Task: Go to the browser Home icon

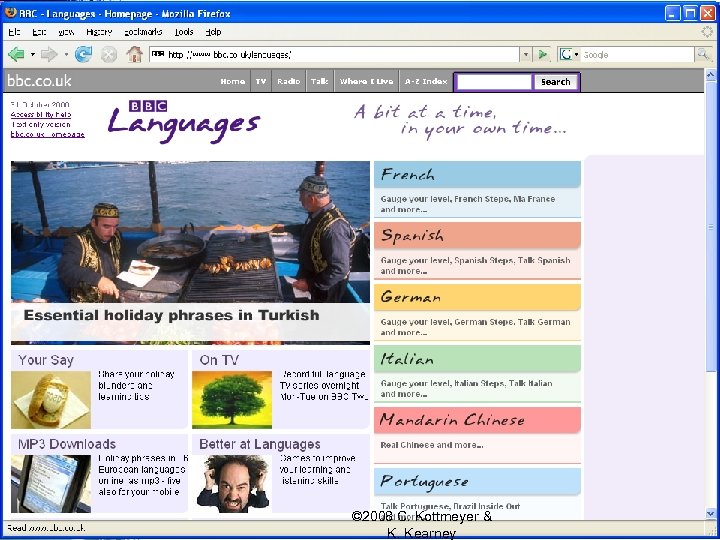Action: point(135,54)
